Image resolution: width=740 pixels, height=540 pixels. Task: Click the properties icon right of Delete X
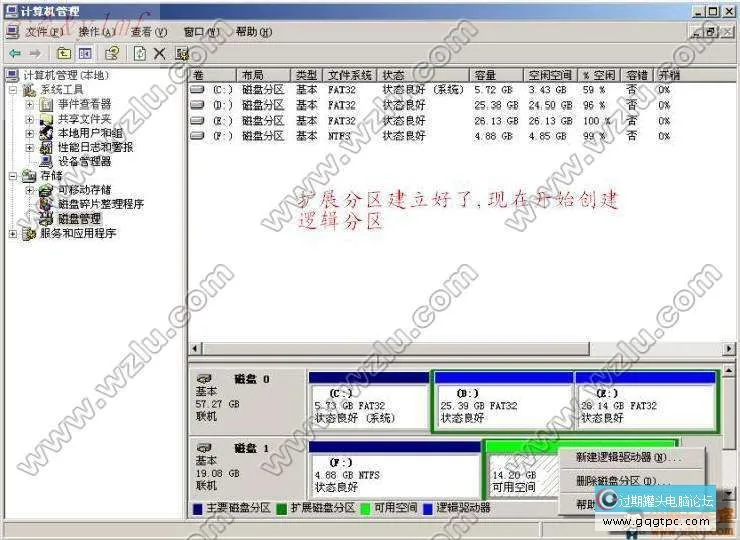tap(182, 53)
